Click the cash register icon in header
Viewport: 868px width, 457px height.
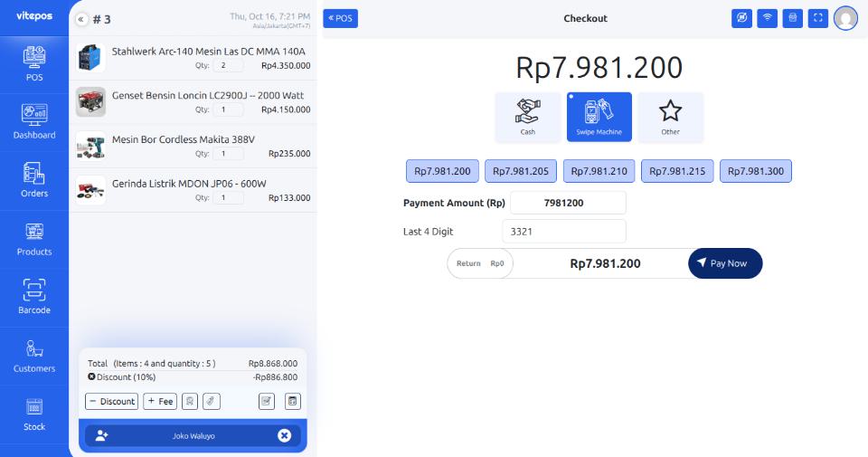(x=793, y=18)
